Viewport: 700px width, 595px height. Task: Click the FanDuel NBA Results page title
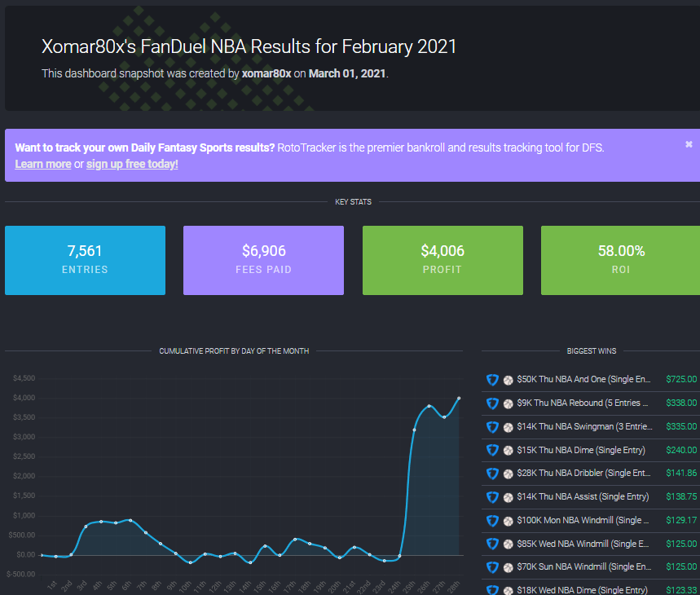[x=249, y=47]
